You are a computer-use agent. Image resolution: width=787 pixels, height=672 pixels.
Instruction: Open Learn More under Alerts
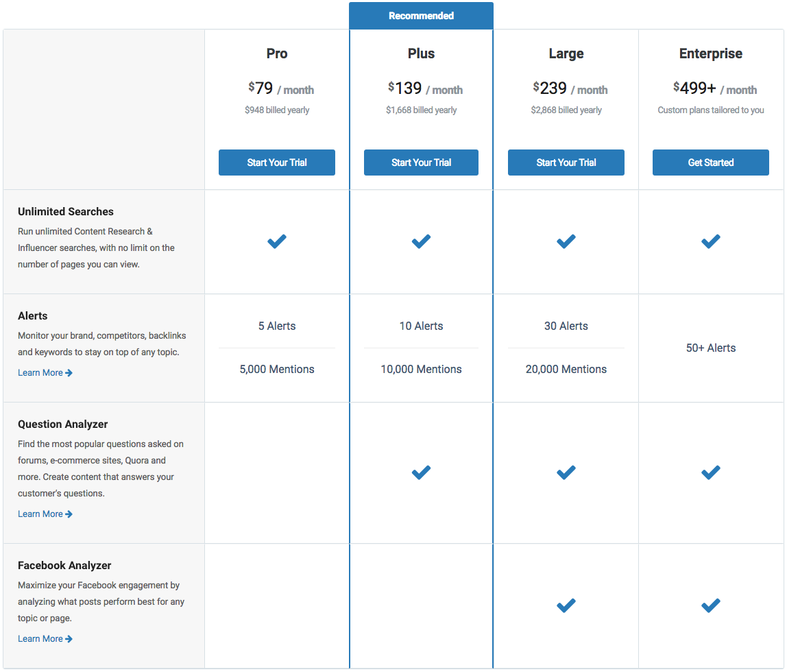point(40,372)
